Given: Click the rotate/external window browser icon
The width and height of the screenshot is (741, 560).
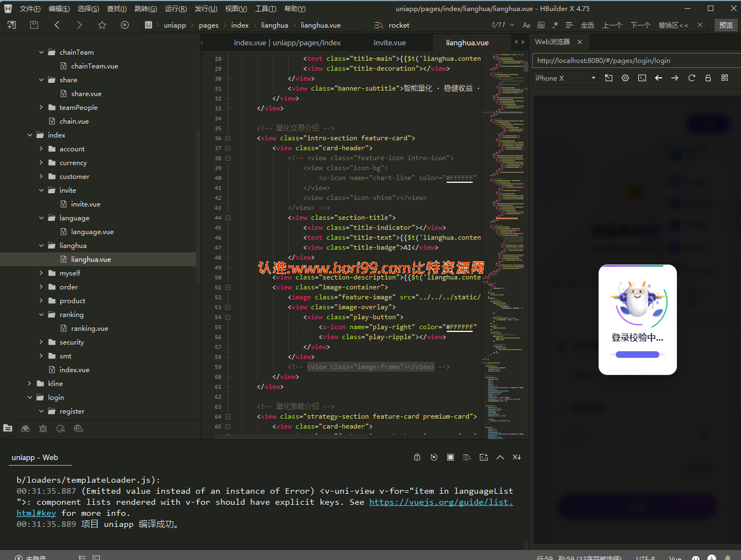Looking at the screenshot, I should tap(608, 78).
